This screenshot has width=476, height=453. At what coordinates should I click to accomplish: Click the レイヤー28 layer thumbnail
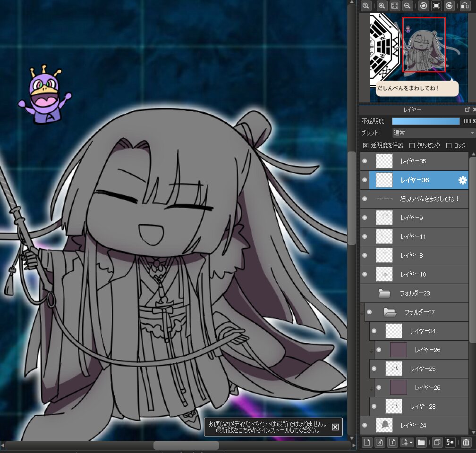point(394,406)
